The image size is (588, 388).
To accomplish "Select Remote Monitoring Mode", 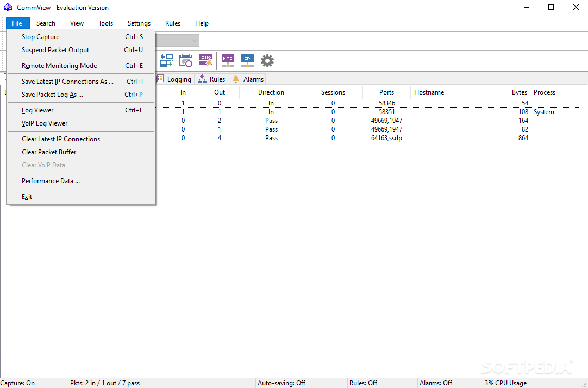I will point(80,66).
